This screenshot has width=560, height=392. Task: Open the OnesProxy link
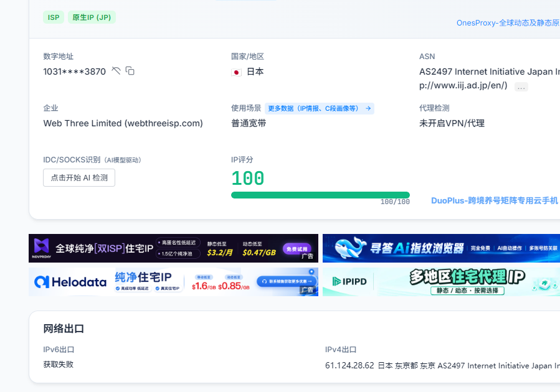pos(508,23)
